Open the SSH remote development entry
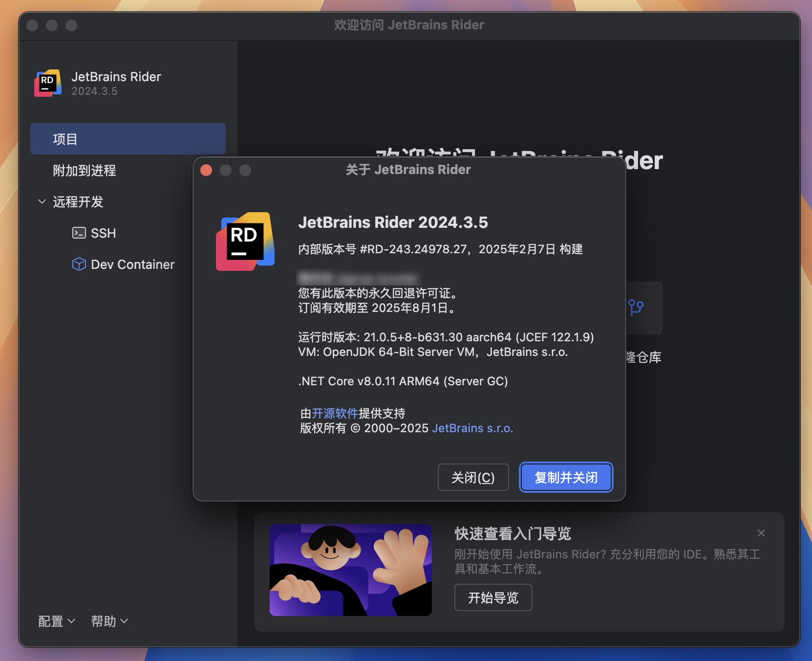The height and width of the screenshot is (661, 812). pos(94,233)
